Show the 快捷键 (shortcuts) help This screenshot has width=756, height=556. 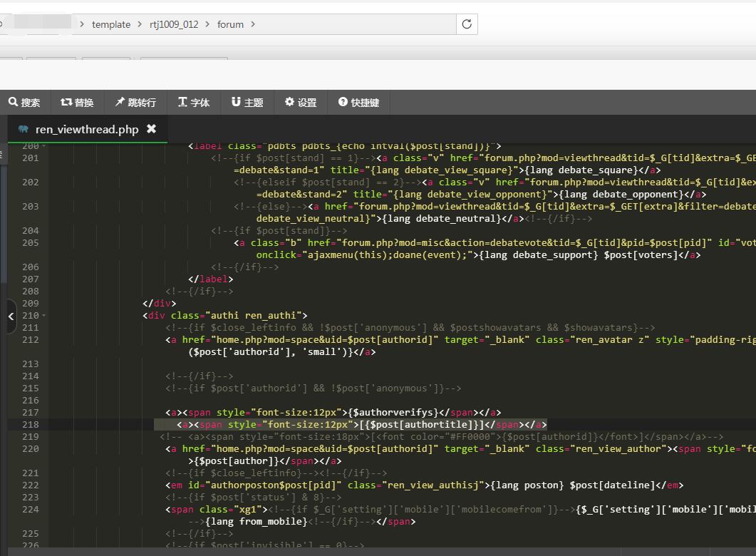coord(358,103)
